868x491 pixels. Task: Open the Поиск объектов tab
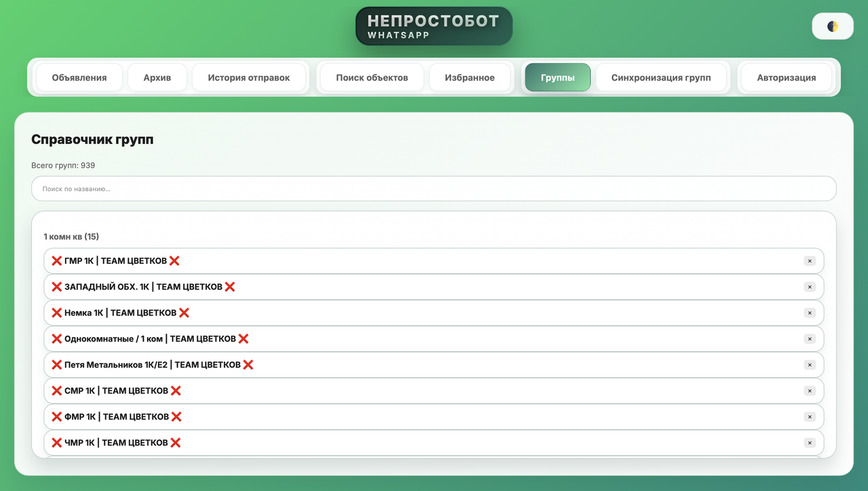tap(372, 77)
